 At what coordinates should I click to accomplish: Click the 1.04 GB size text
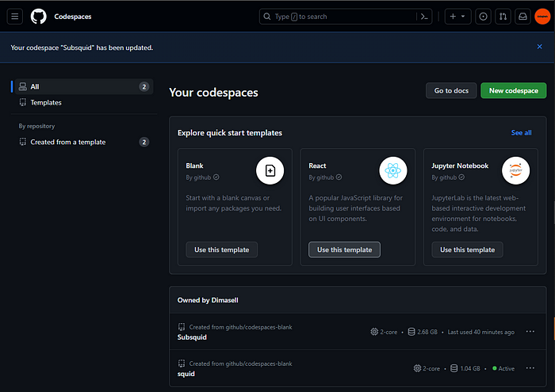click(470, 369)
